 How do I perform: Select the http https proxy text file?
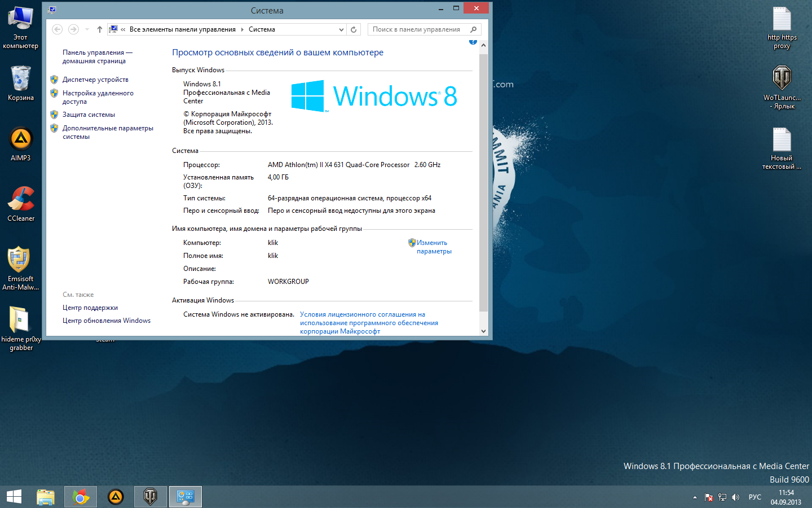click(782, 28)
